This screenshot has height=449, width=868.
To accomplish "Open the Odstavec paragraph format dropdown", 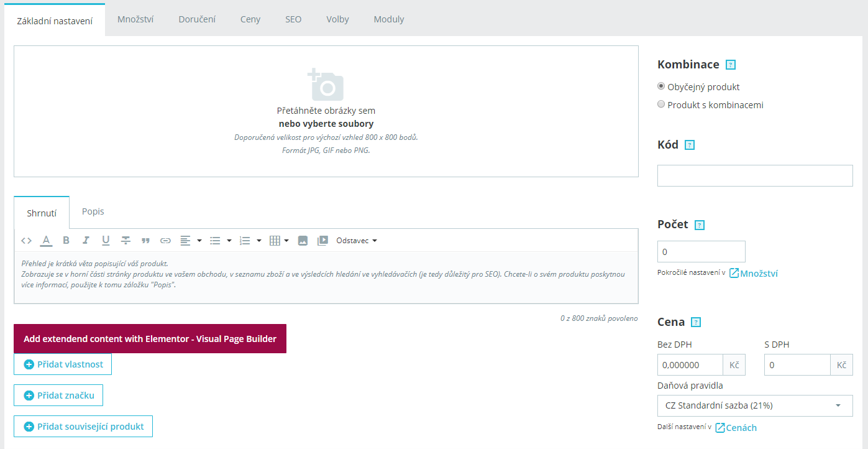I will pos(357,241).
